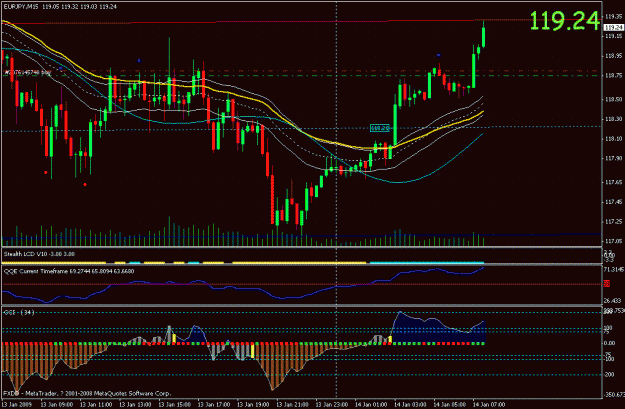
Task: Click the 117.90 price scale value
Action: click(x=614, y=158)
